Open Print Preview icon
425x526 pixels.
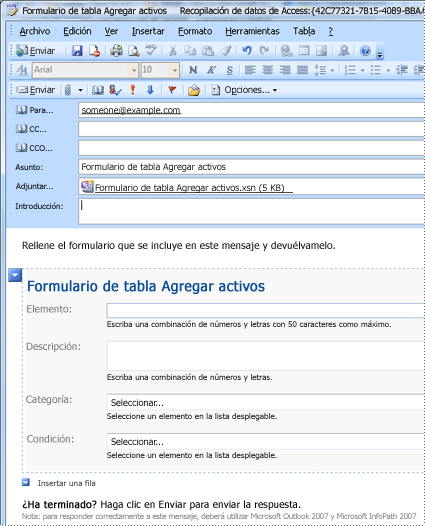[134, 51]
